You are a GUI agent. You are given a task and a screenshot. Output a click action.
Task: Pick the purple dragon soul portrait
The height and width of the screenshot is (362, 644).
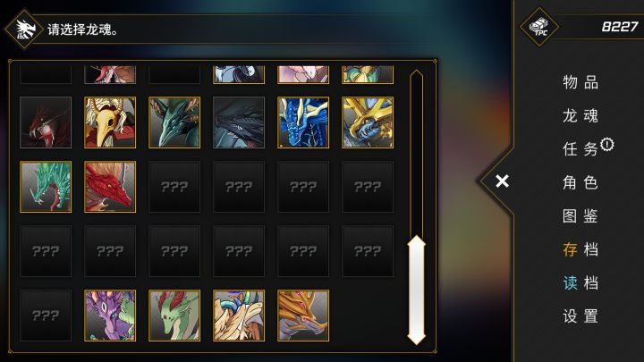[x=110, y=316]
